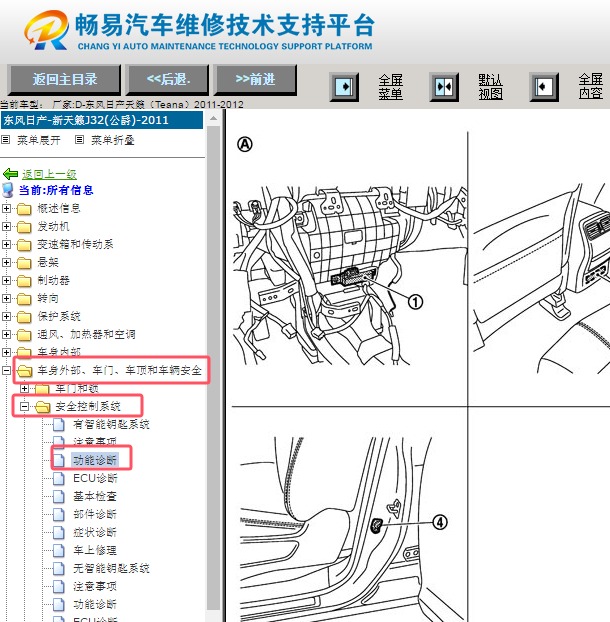Expand the 悬架 tree node

6,262
